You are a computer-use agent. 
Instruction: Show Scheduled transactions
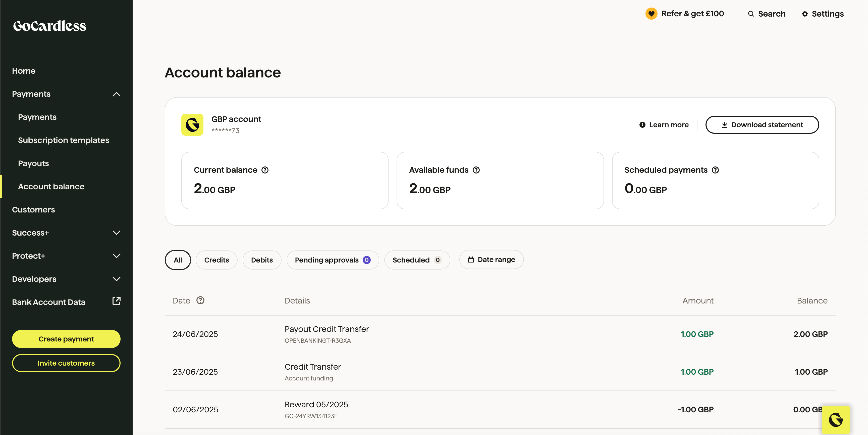417,260
